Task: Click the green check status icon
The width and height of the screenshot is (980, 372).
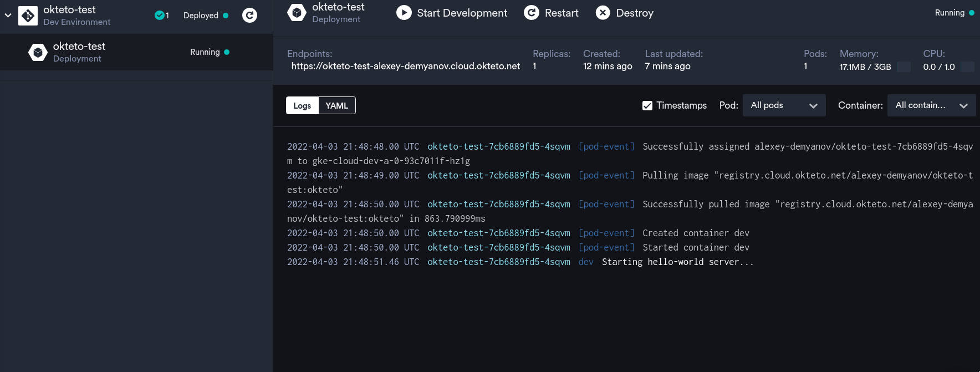Action: click(159, 16)
